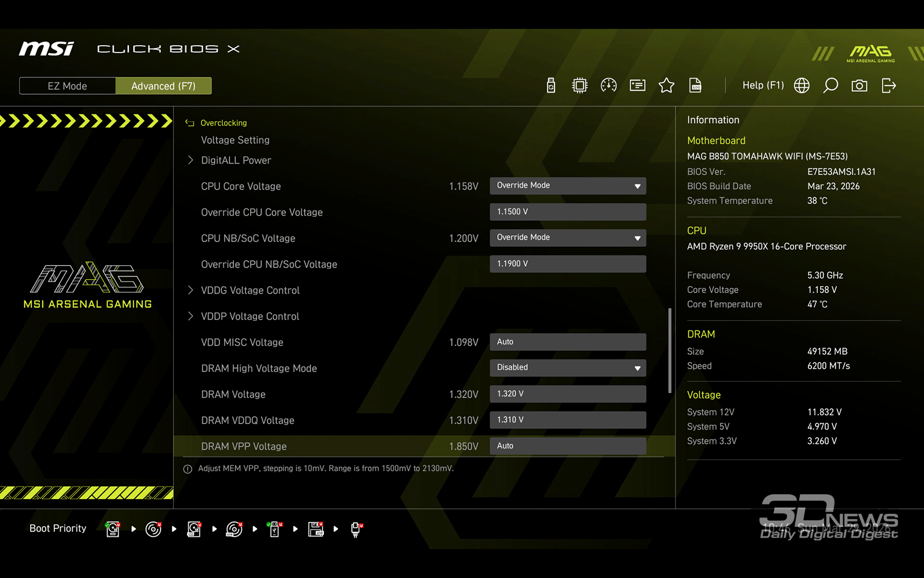Expand VDDG Voltage Control
Screen dimensions: 924x578
(249, 290)
